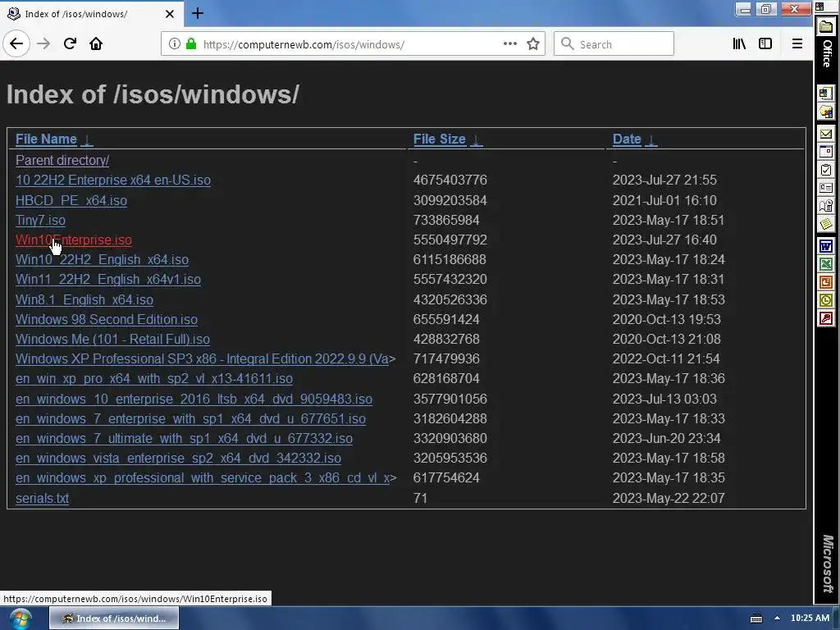
Task: Show hidden system tray icons
Action: (777, 619)
